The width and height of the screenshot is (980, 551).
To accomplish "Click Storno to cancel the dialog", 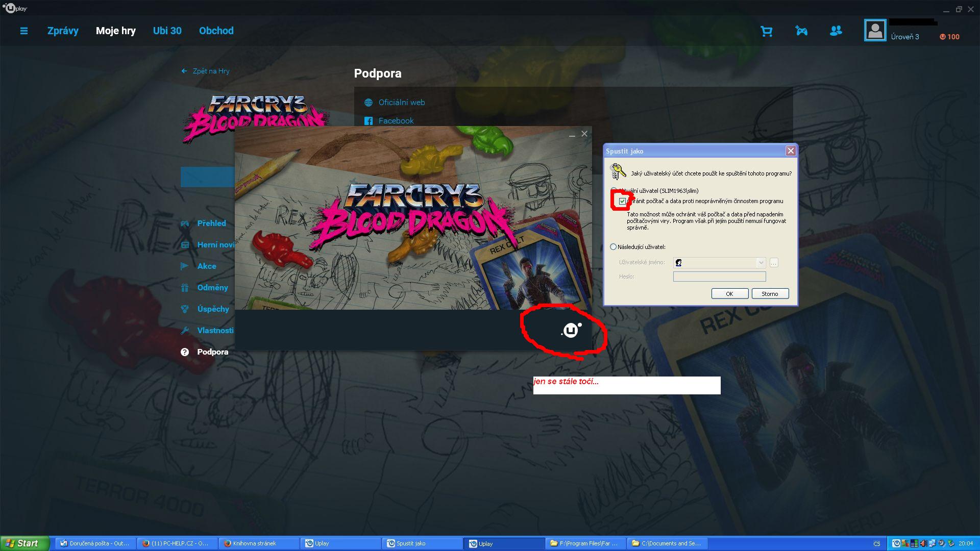I will (x=770, y=294).
